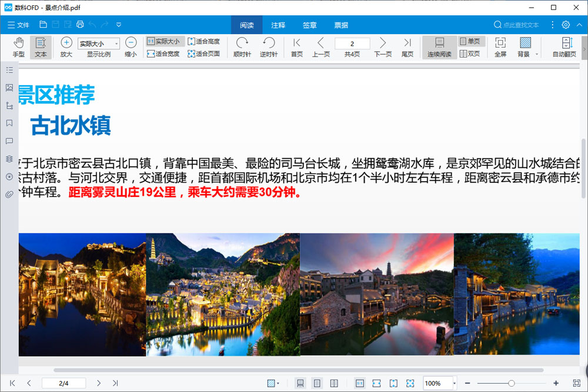
Task: Go to next page (下一页)
Action: [x=383, y=46]
